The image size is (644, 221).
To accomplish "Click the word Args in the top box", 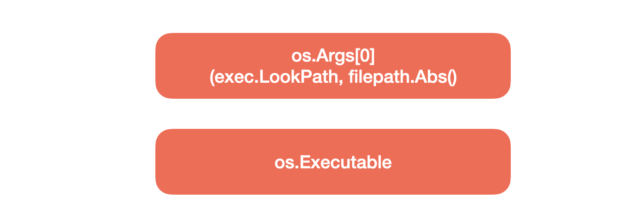I will pyautogui.click(x=335, y=56).
